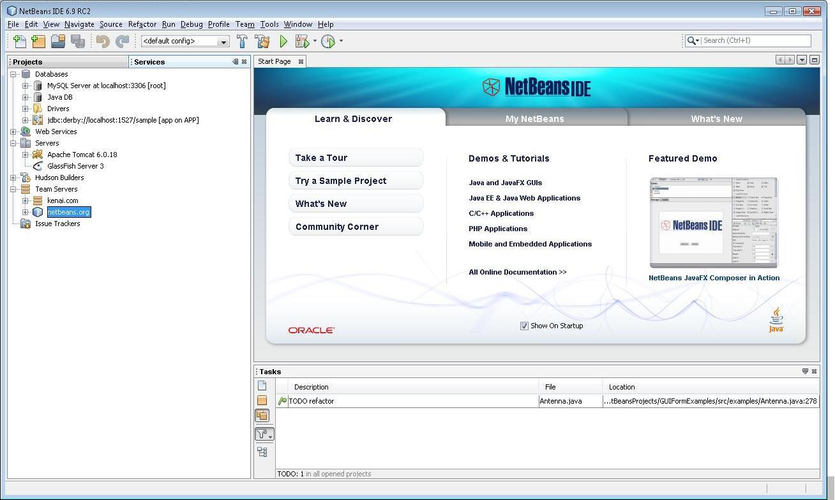Image resolution: width=835 pixels, height=500 pixels.
Task: Open the Profile Main Project dropdown arrow
Action: tap(341, 40)
